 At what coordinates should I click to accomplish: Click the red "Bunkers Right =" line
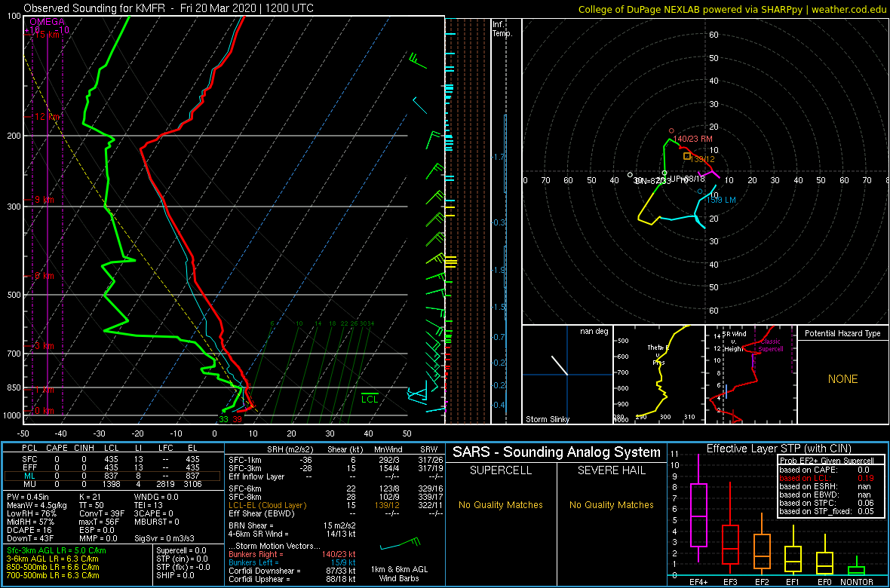click(x=292, y=555)
